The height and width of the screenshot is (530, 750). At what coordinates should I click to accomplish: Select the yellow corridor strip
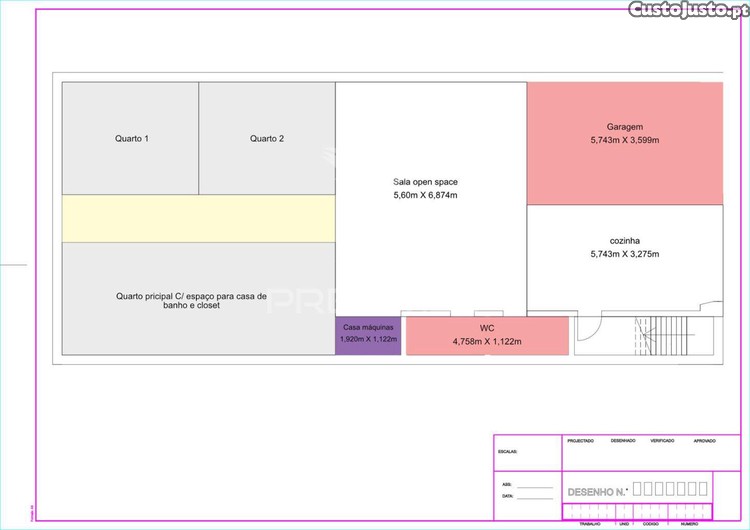tap(198, 218)
